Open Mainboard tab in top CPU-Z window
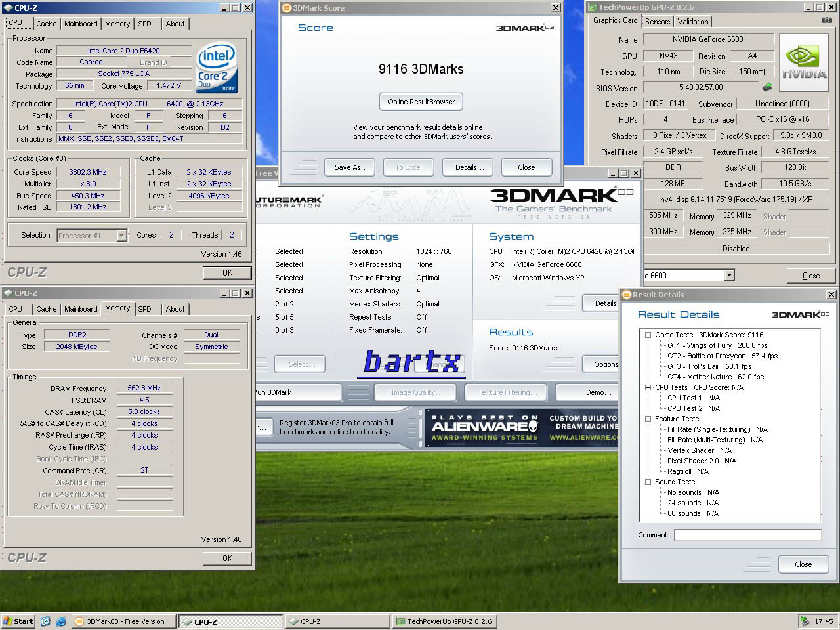 [81, 24]
